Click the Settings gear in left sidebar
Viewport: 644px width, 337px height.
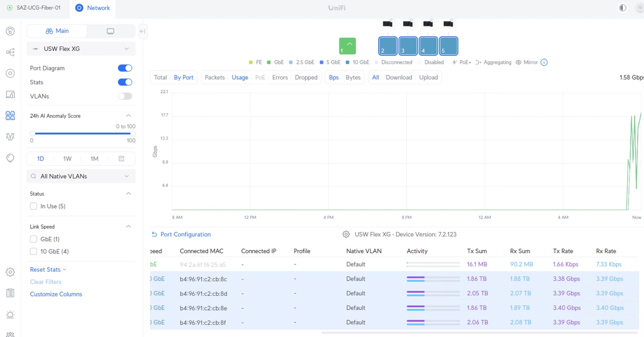10,272
